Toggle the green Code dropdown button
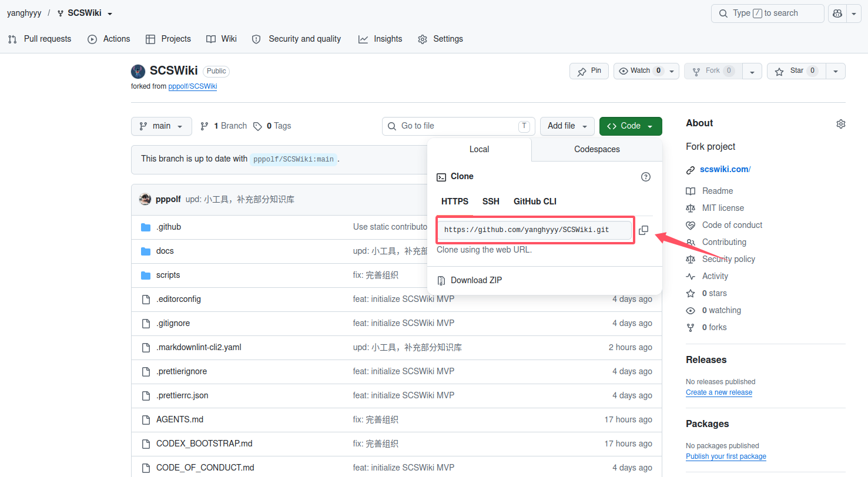 (631, 126)
